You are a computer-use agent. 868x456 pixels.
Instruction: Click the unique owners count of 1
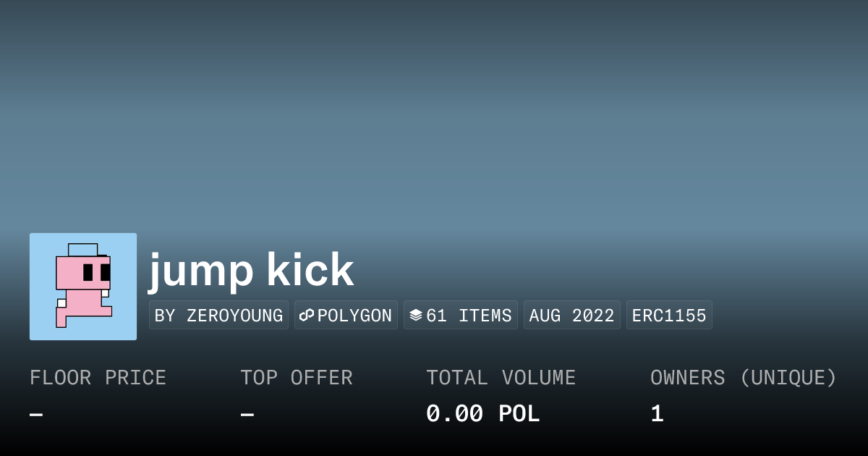tap(657, 414)
